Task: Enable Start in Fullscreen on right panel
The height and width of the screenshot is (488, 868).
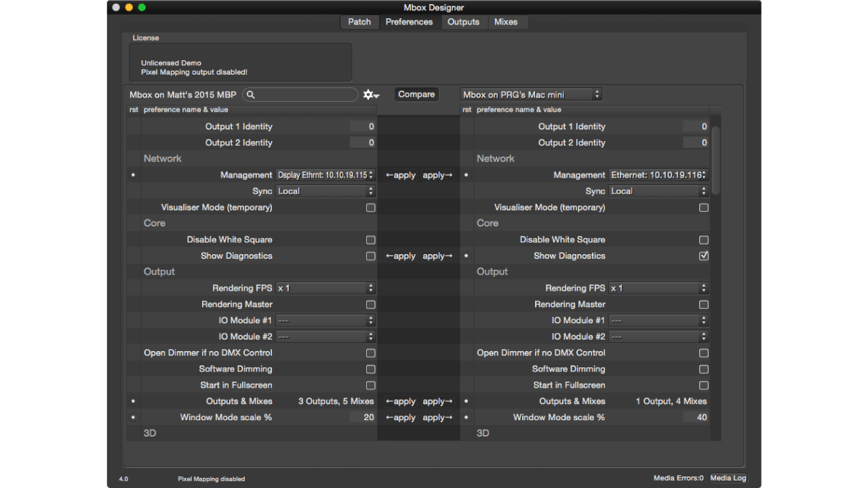Action: [x=704, y=386]
